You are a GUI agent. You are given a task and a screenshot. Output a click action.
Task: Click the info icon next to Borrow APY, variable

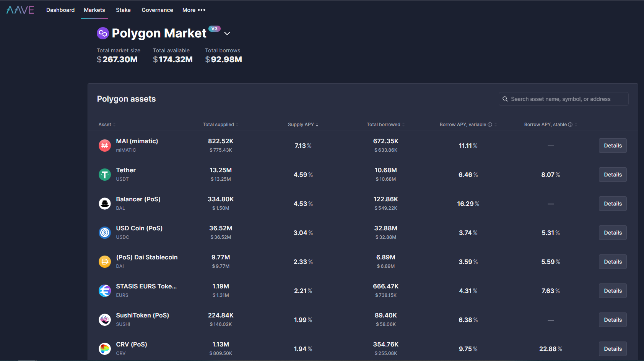490,125
